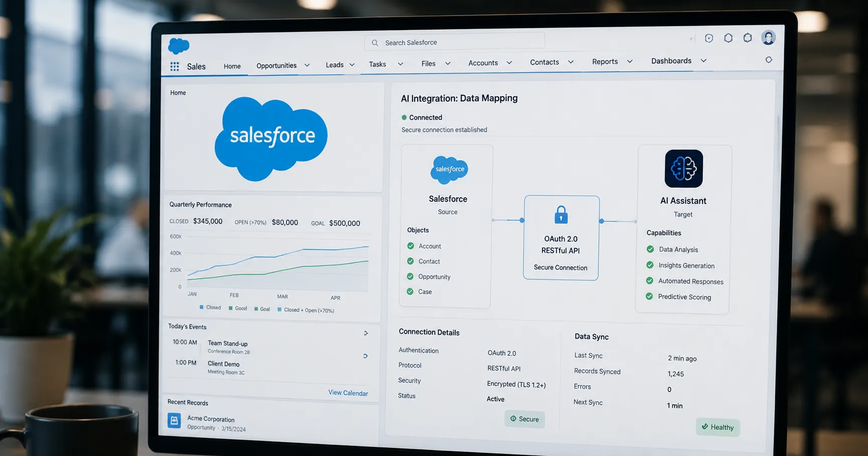Image resolution: width=868 pixels, height=456 pixels.
Task: Open the Dashboards tab
Action: 671,61
